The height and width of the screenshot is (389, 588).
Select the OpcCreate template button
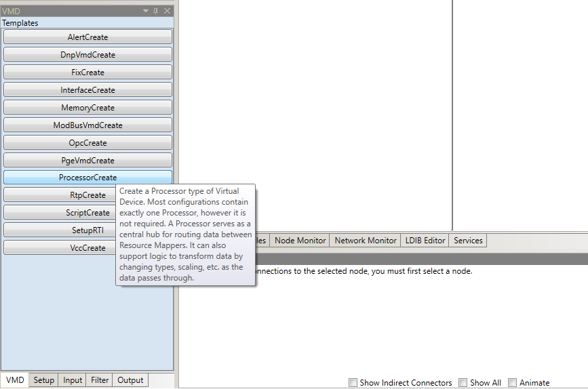[87, 142]
